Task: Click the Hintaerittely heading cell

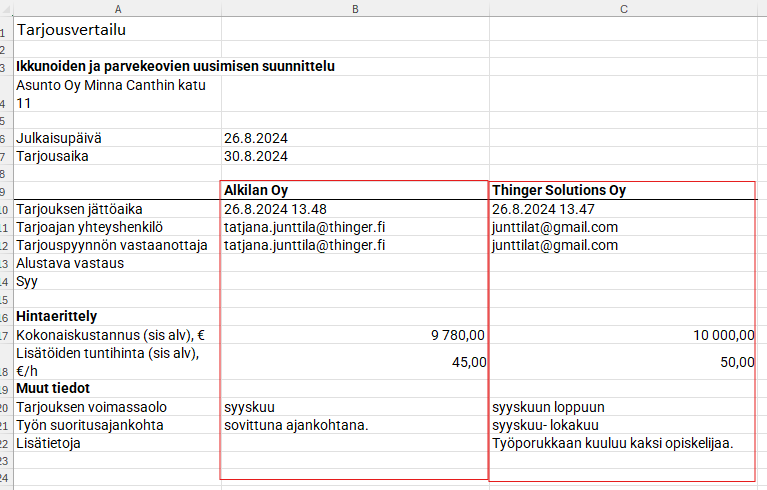Action: pyautogui.click(x=117, y=316)
